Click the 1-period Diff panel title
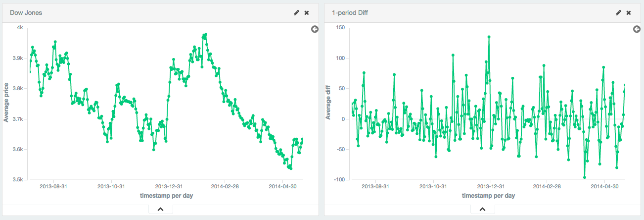Screen dimensions: 644x220 (x=350, y=12)
